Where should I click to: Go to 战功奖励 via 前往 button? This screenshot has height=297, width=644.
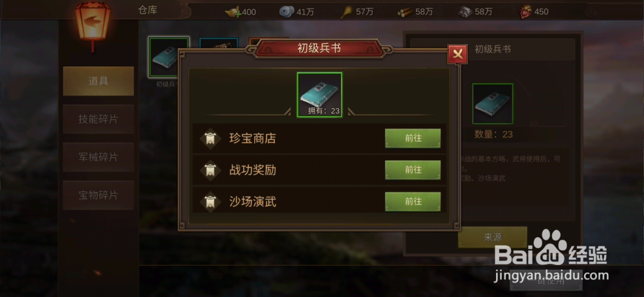[x=413, y=170]
